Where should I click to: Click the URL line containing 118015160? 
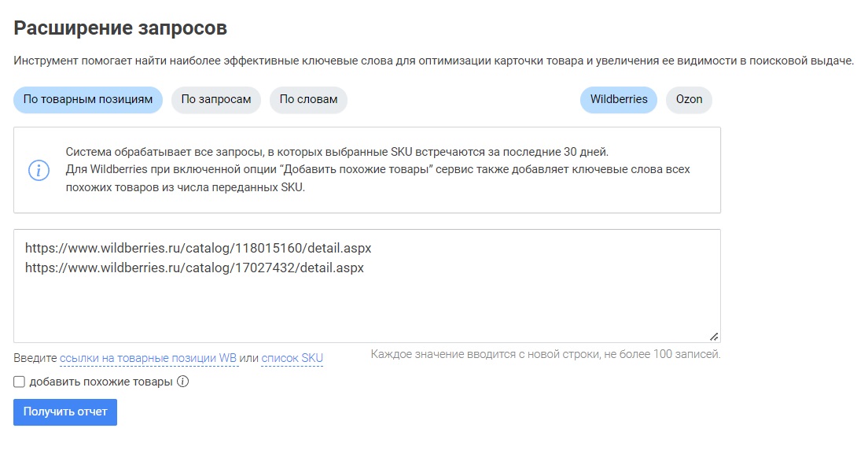198,248
